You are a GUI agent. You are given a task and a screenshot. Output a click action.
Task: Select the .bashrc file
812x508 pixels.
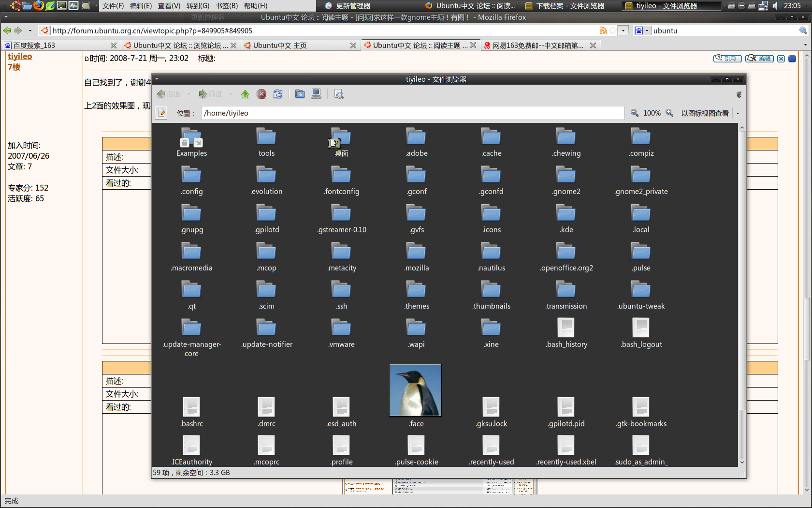pyautogui.click(x=191, y=413)
